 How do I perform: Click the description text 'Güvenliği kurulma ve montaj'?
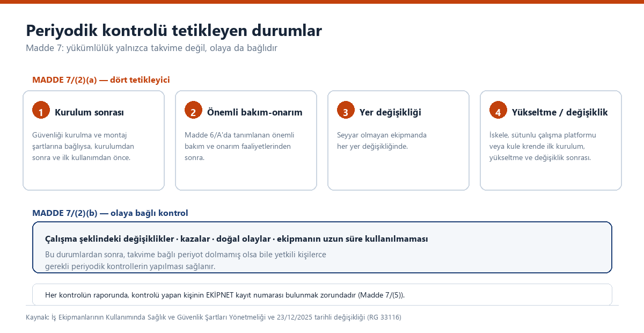coord(83,146)
